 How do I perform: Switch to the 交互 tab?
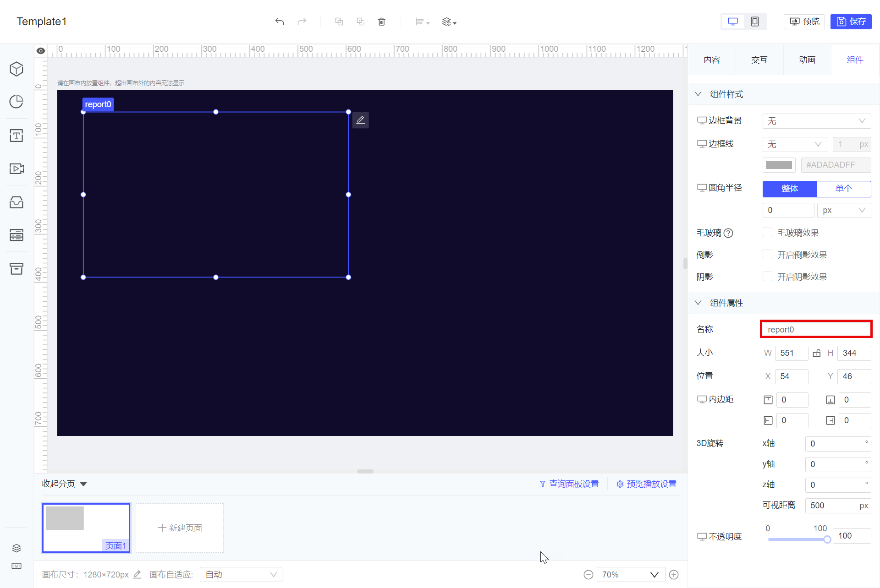coord(759,60)
